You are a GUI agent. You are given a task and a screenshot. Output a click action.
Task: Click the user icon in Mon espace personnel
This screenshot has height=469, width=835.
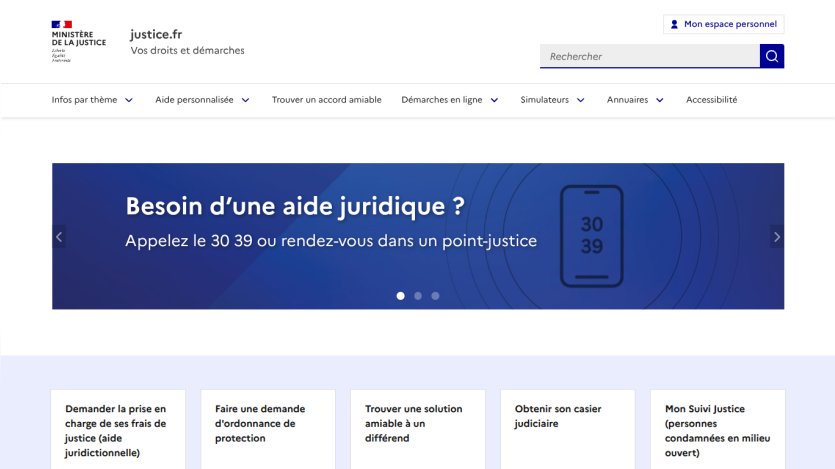pyautogui.click(x=674, y=24)
